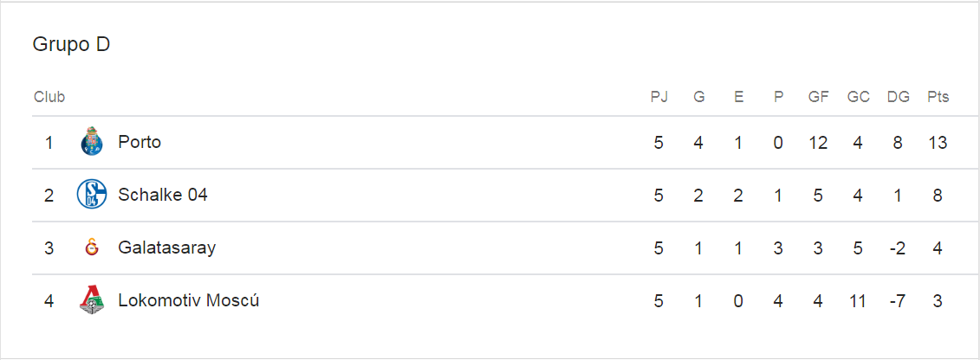
Task: Click Schalke 04's 8 points value
Action: point(938,195)
